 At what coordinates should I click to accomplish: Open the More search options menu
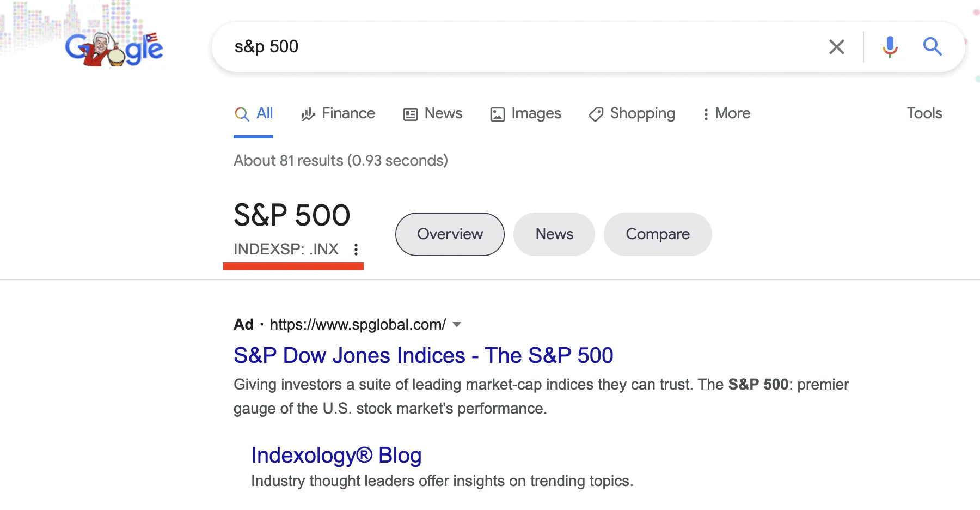click(727, 113)
